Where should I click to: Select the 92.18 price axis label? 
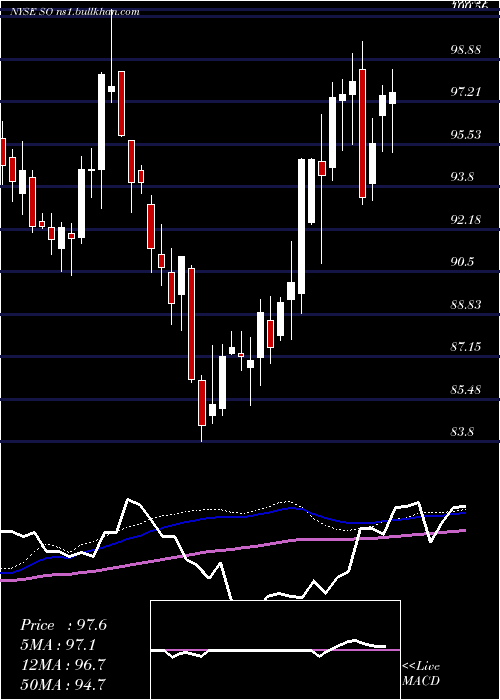pos(466,220)
